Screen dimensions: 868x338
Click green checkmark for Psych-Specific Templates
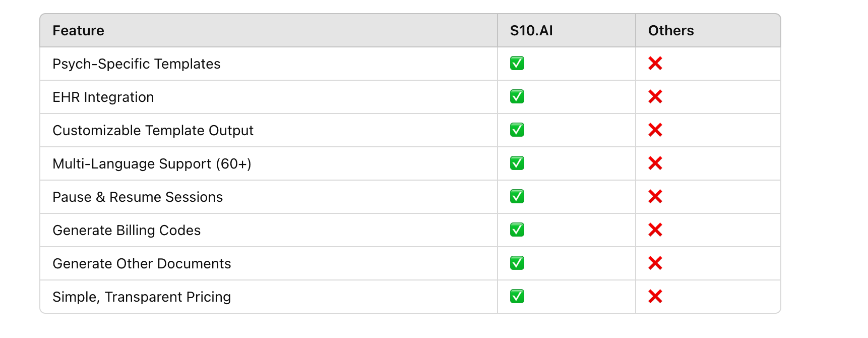517,64
